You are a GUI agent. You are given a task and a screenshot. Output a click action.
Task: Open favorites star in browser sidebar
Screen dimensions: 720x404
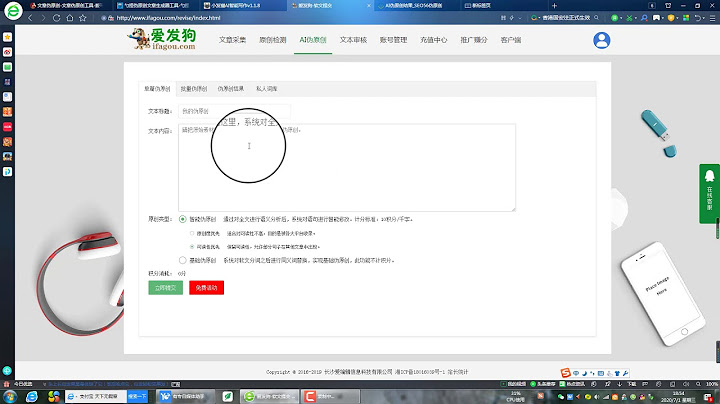(7, 37)
